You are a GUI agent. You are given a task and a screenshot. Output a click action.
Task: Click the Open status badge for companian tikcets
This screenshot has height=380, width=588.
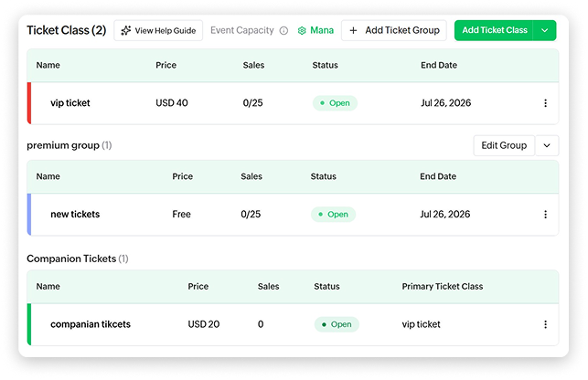pos(337,324)
